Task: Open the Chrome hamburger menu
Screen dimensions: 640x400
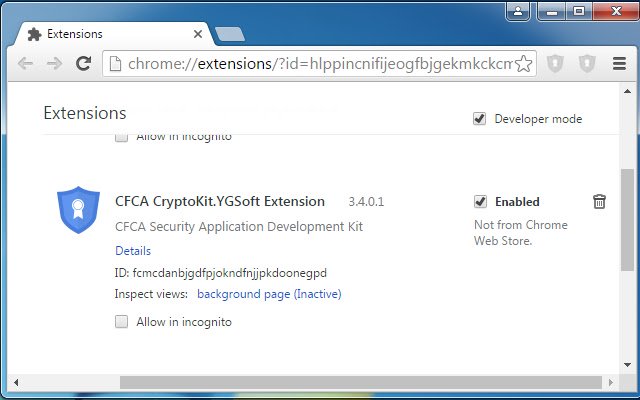Action: (x=617, y=64)
